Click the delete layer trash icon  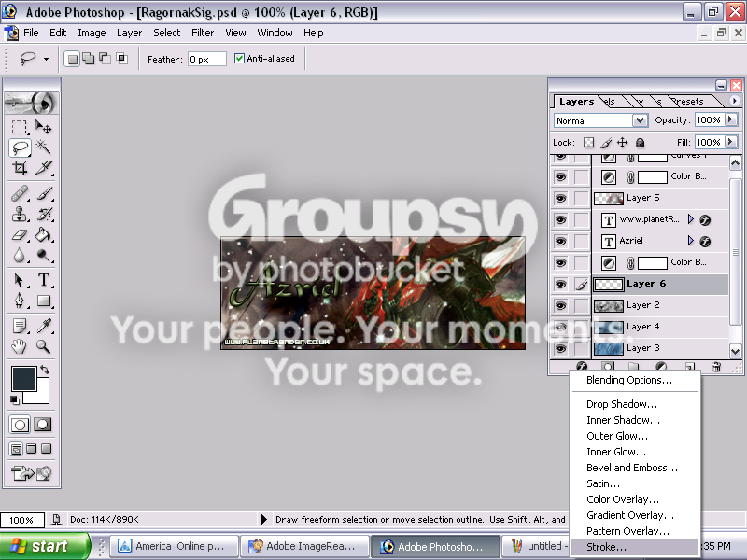[x=716, y=366]
